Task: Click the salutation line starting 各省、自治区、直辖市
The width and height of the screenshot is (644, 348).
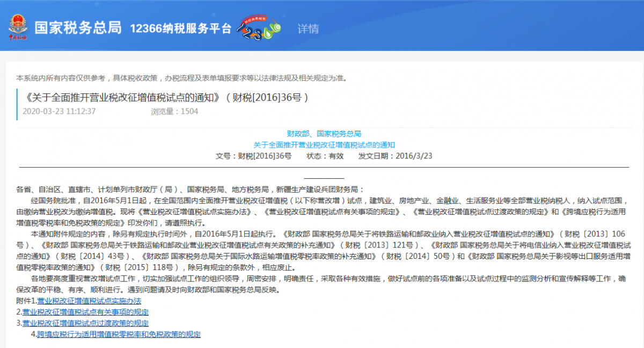Action: pyautogui.click(x=190, y=189)
